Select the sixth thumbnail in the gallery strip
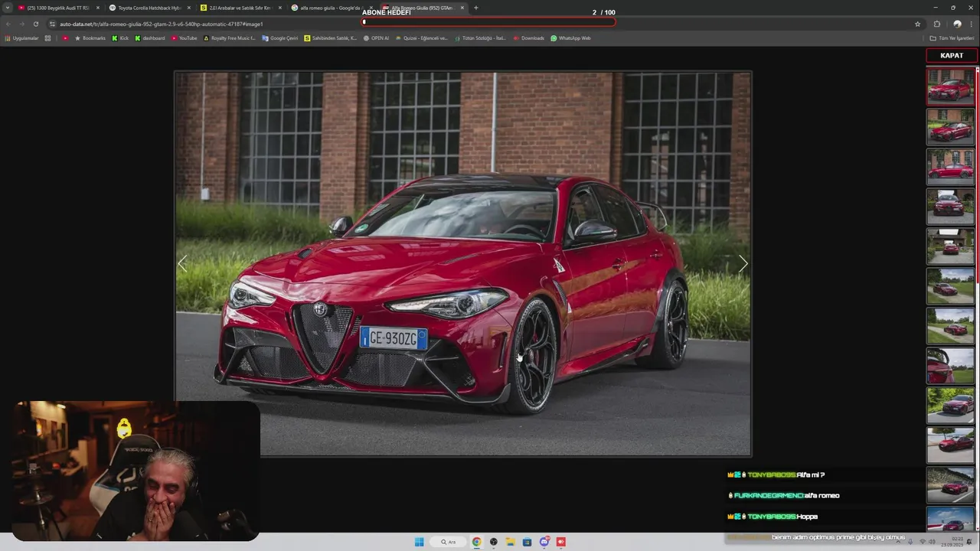 pos(950,285)
